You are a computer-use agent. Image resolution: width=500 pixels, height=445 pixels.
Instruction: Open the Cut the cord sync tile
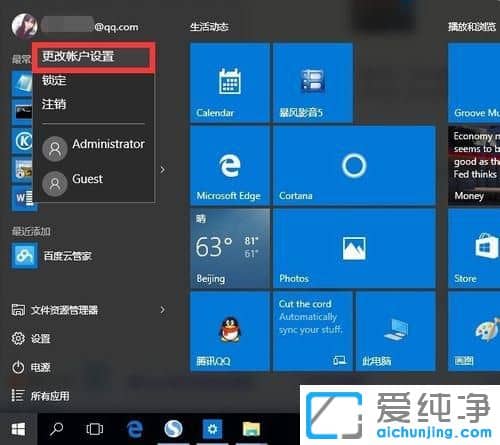(313, 331)
